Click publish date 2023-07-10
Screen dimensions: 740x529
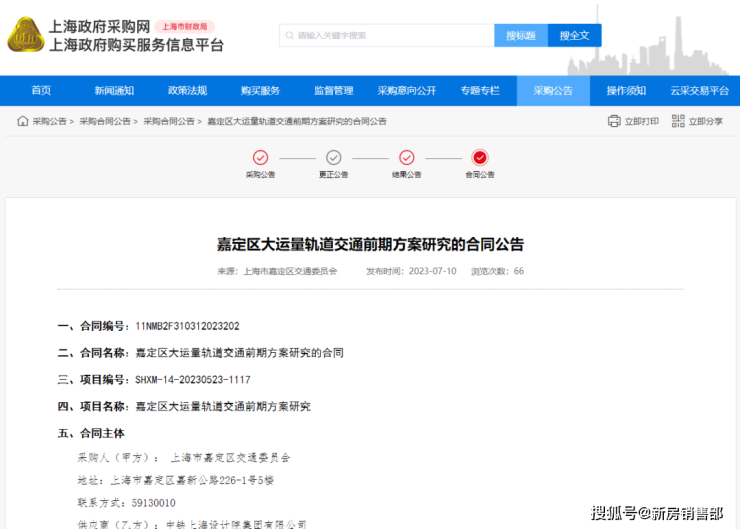pos(433,271)
